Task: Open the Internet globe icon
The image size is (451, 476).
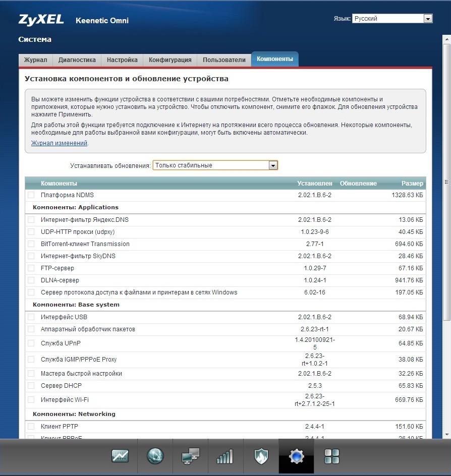Action: [x=155, y=456]
